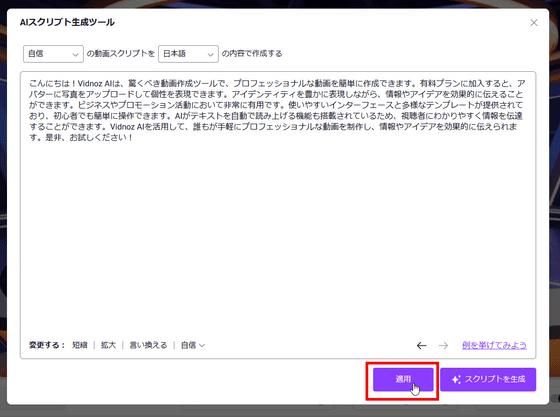Click the AIスクリプト生成ツール title text
This screenshot has height=417, width=560.
[x=67, y=22]
